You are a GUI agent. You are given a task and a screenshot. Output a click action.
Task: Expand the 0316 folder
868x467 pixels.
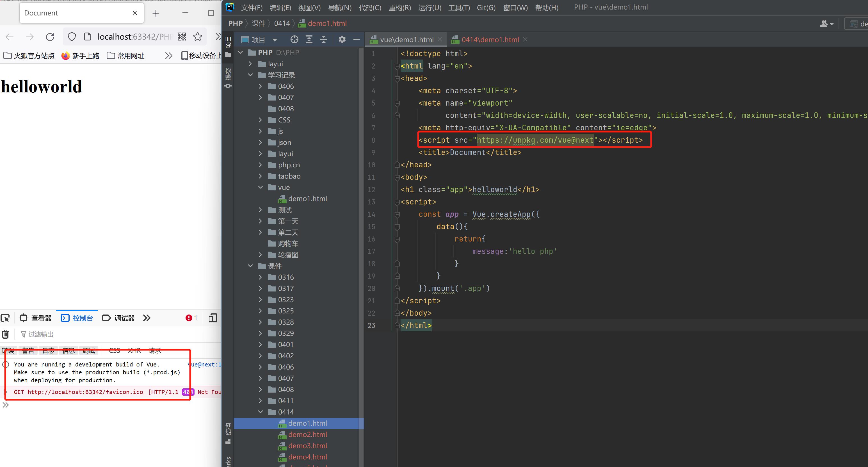pyautogui.click(x=261, y=277)
